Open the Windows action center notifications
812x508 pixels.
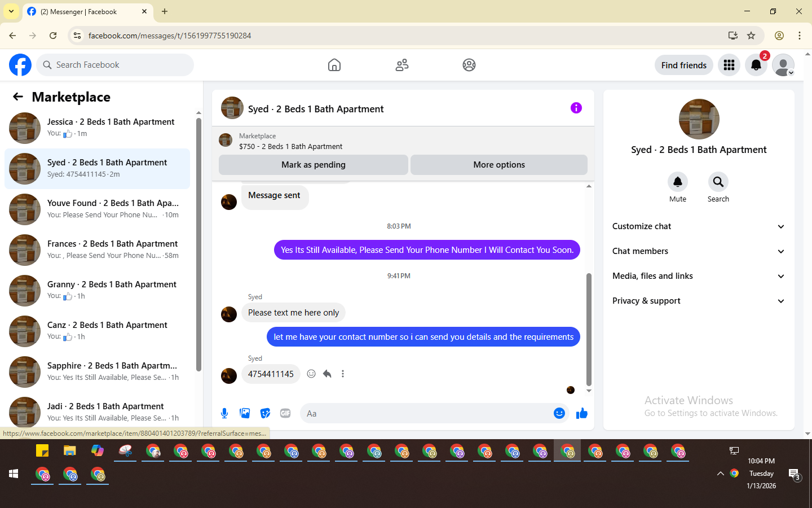coord(794,474)
